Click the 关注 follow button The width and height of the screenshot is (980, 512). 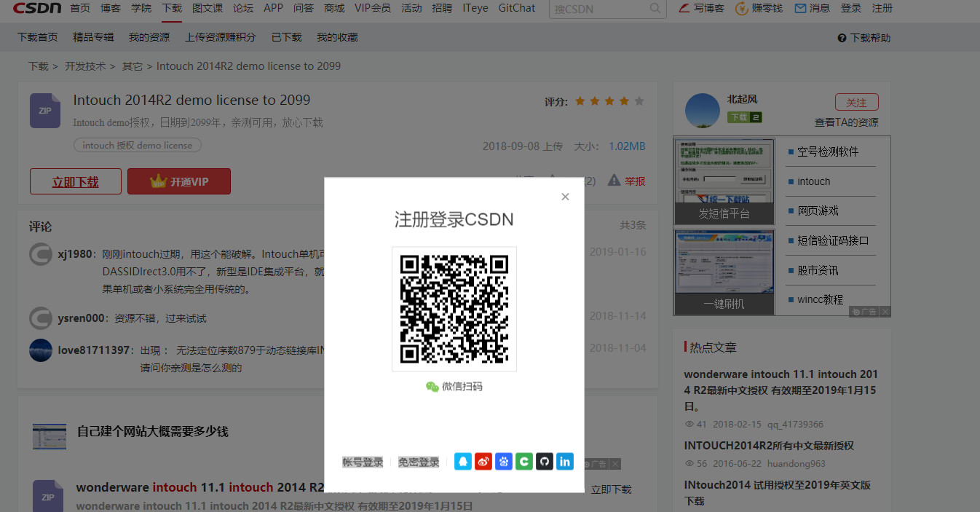click(x=856, y=102)
